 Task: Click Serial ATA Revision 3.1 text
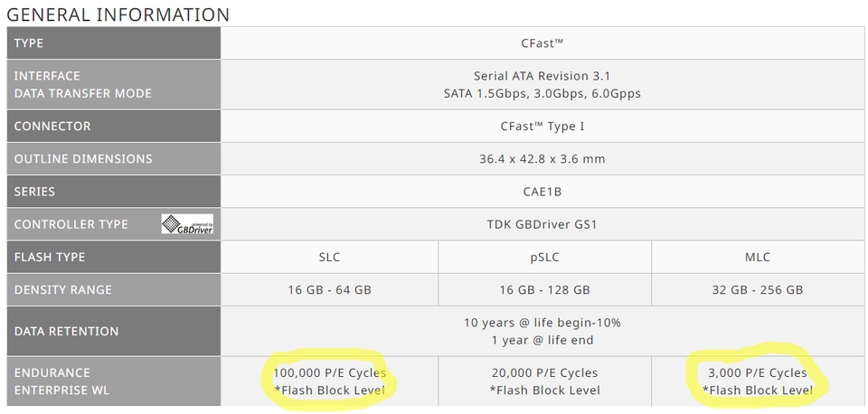point(542,76)
